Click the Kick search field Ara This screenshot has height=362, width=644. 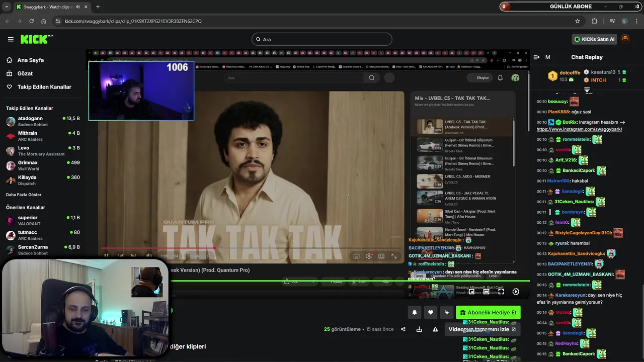322,39
